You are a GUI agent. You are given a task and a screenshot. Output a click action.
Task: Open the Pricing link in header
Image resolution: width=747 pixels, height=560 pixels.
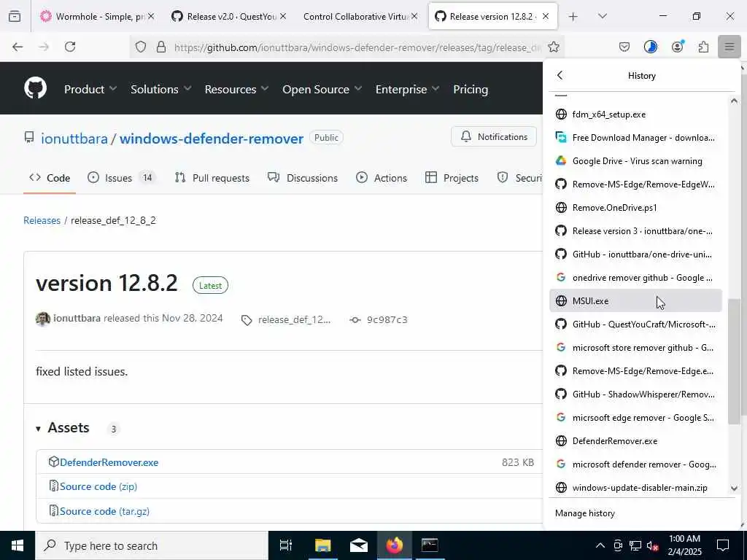click(471, 89)
